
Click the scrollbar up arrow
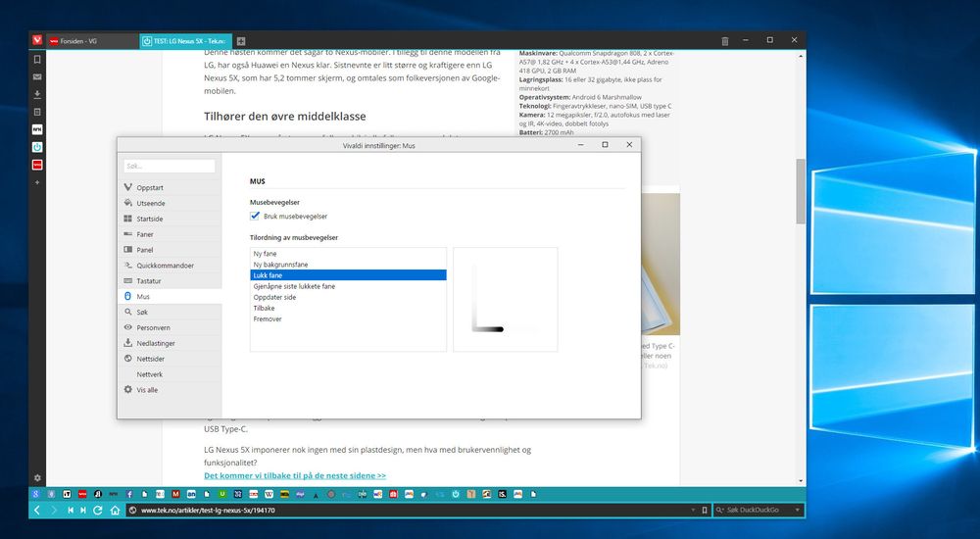tap(801, 56)
